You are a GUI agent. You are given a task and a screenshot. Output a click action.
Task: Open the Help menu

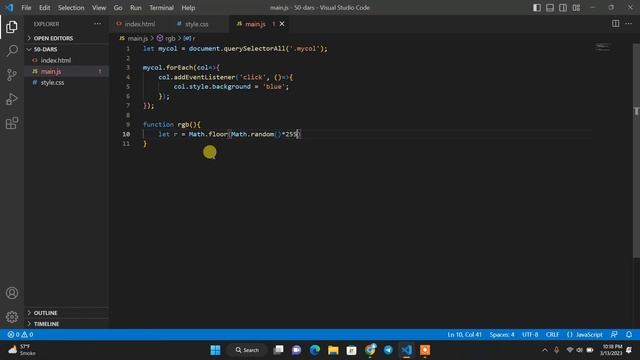point(188,8)
